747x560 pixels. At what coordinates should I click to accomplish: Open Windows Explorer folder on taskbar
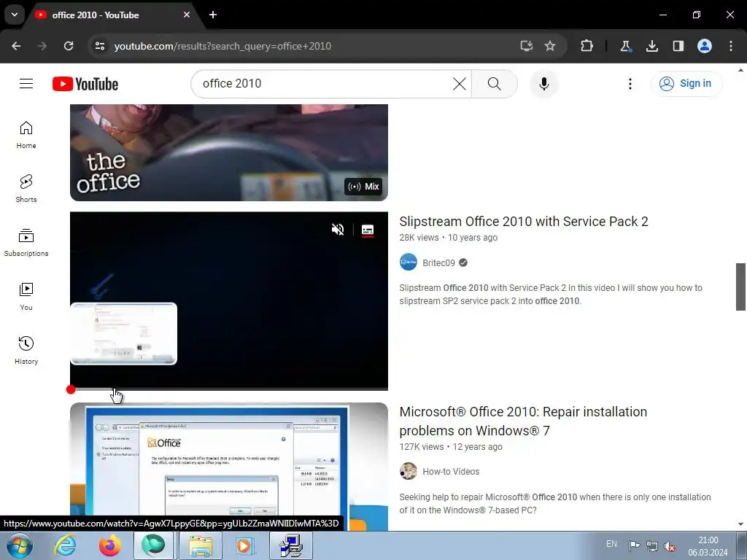(201, 545)
